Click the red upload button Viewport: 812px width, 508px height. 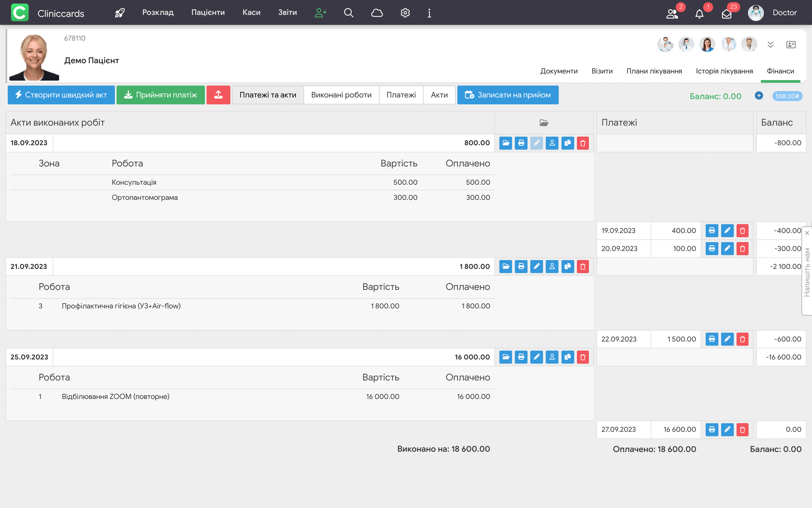coord(218,95)
